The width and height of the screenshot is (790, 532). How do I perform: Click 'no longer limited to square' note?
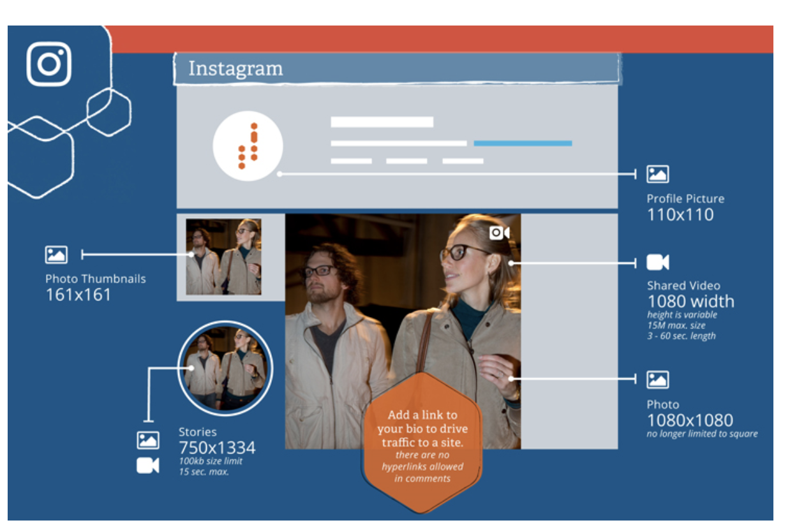702,434
